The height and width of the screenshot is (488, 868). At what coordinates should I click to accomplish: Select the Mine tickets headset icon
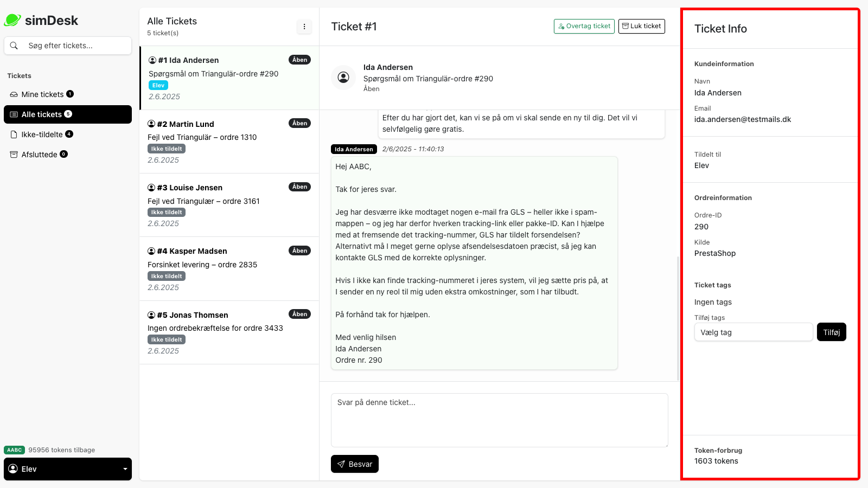[x=13, y=94]
